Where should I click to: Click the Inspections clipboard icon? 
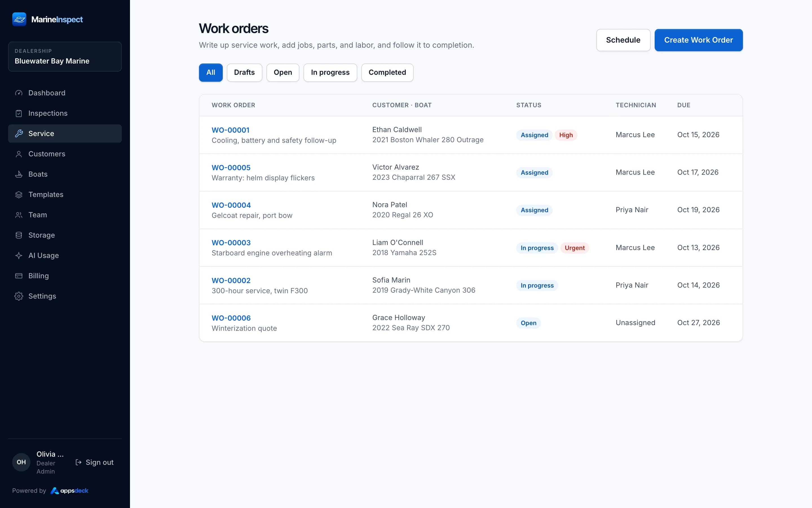point(19,113)
